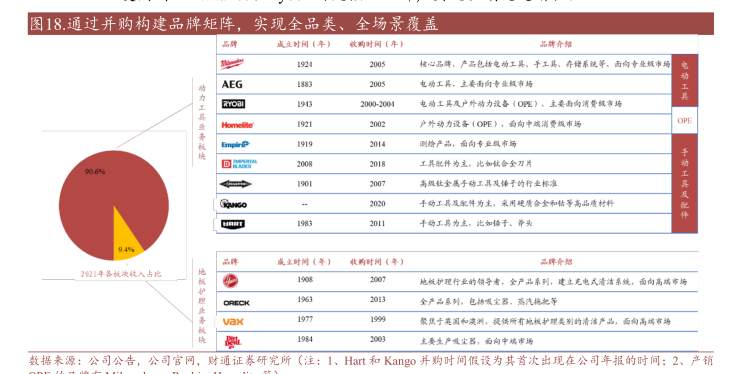
Task: Select the ORECK brand logo
Action: (x=237, y=303)
